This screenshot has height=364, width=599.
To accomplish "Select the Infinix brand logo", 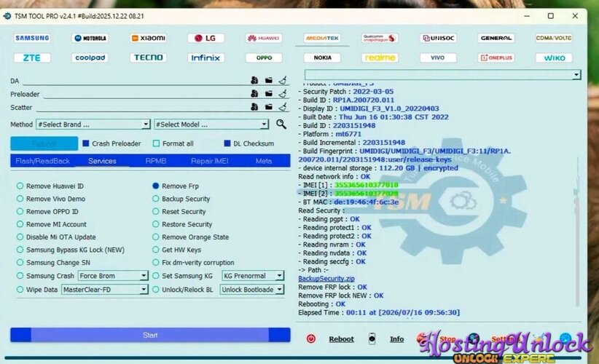I will click(x=206, y=58).
